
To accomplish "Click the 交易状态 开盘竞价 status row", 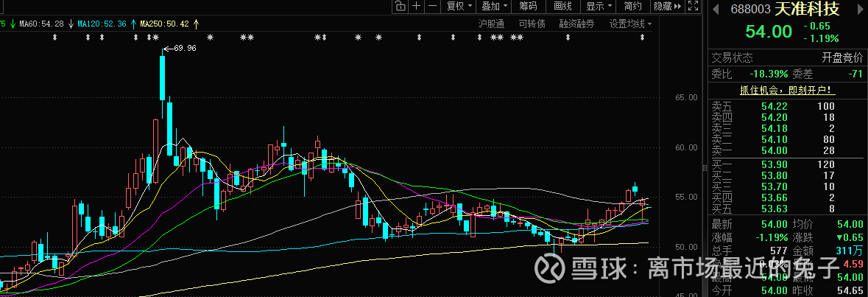I will tap(788, 57).
